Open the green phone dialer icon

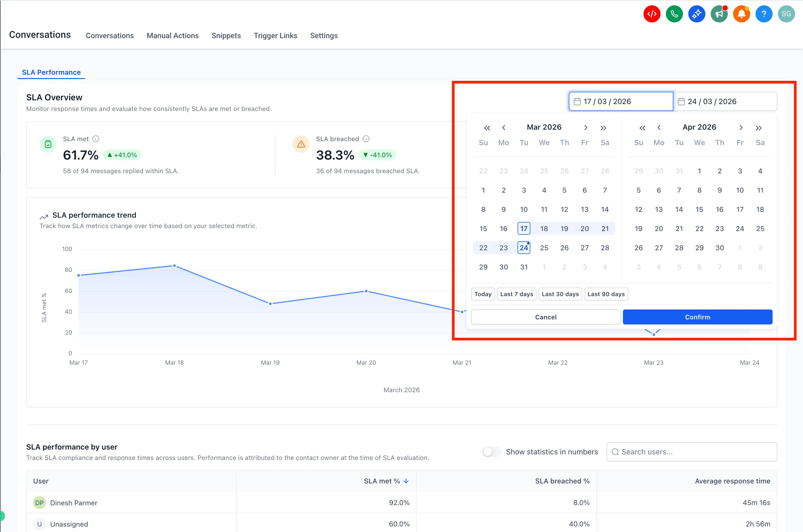tap(674, 14)
